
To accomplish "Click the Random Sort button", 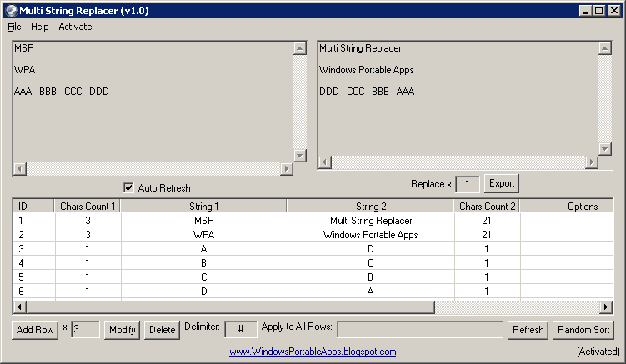I will click(x=583, y=330).
